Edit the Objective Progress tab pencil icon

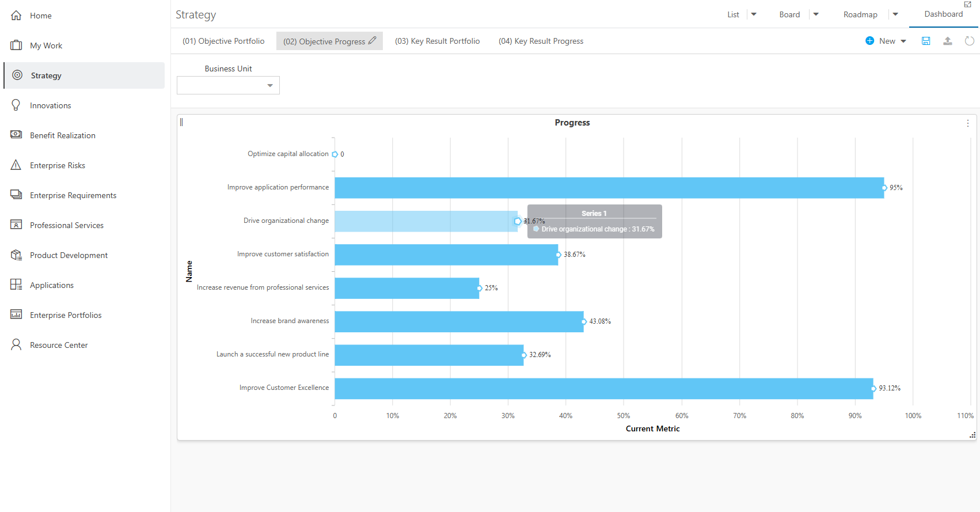click(373, 40)
